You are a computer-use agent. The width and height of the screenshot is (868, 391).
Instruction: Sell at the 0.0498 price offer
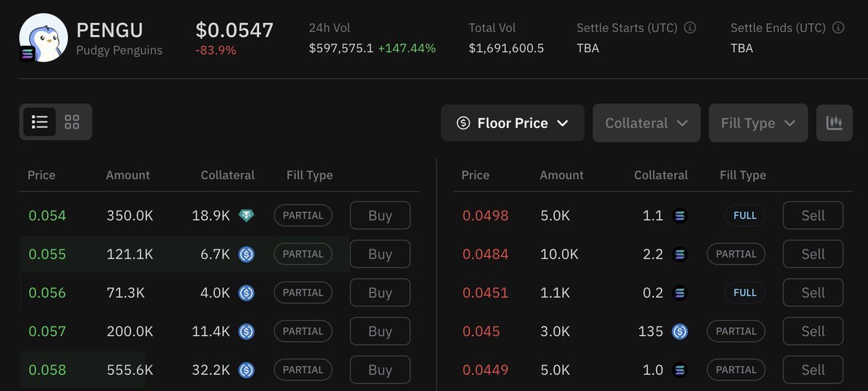click(813, 216)
